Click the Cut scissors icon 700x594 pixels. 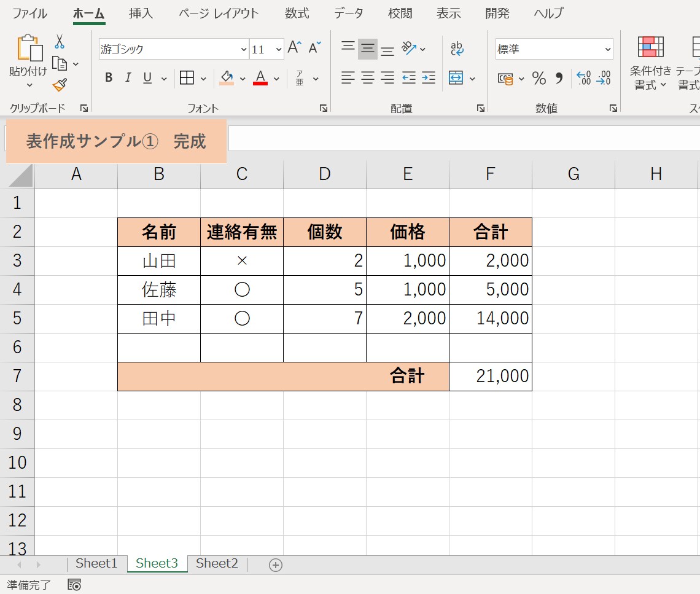pyautogui.click(x=60, y=42)
